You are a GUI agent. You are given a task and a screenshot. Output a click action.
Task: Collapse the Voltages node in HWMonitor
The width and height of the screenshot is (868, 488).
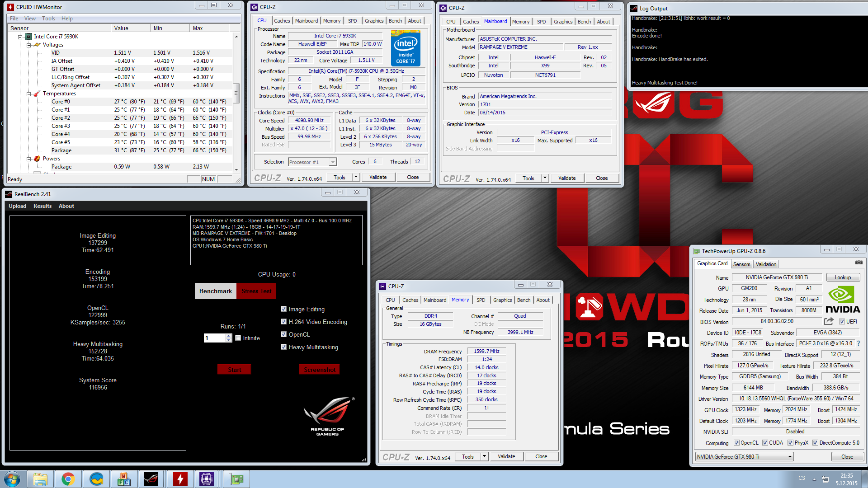pos(28,45)
